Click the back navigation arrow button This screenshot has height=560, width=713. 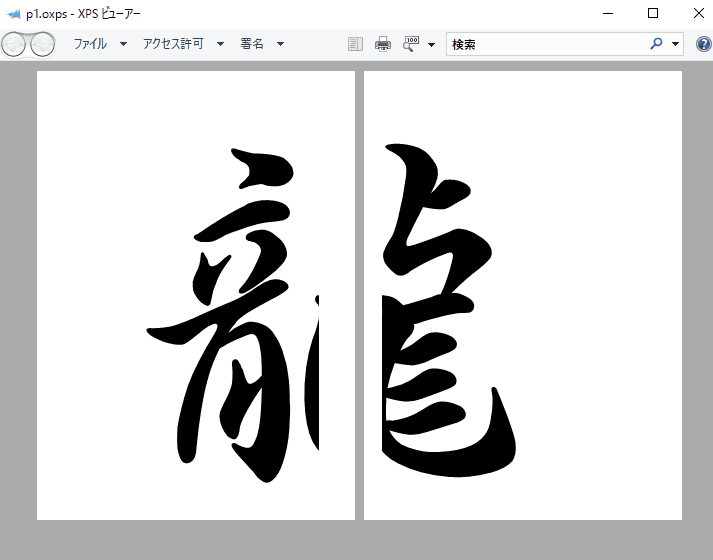click(14, 44)
